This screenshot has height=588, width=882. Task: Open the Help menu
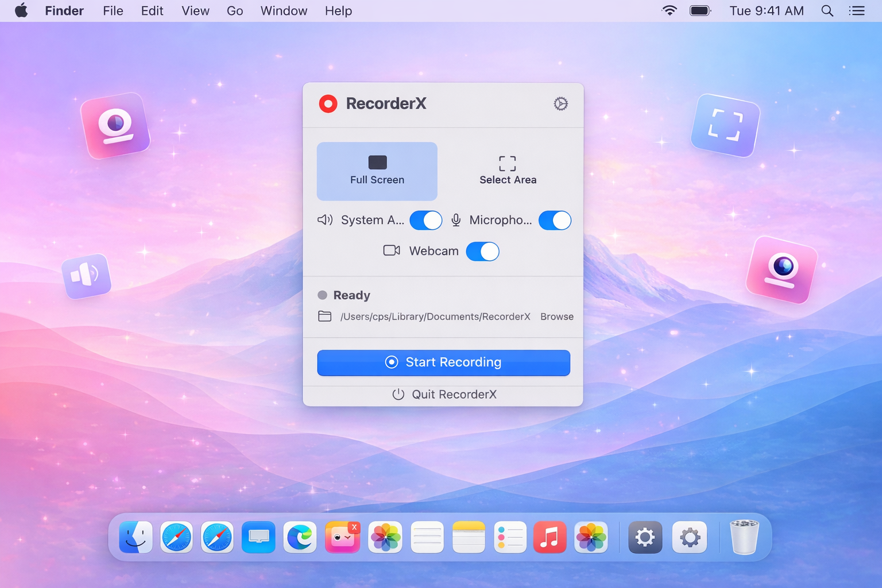coord(338,10)
